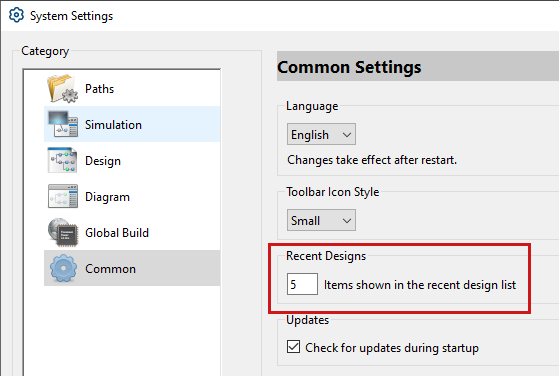Select the Global Build label
Viewport: 559px width, 376px height.
(117, 233)
